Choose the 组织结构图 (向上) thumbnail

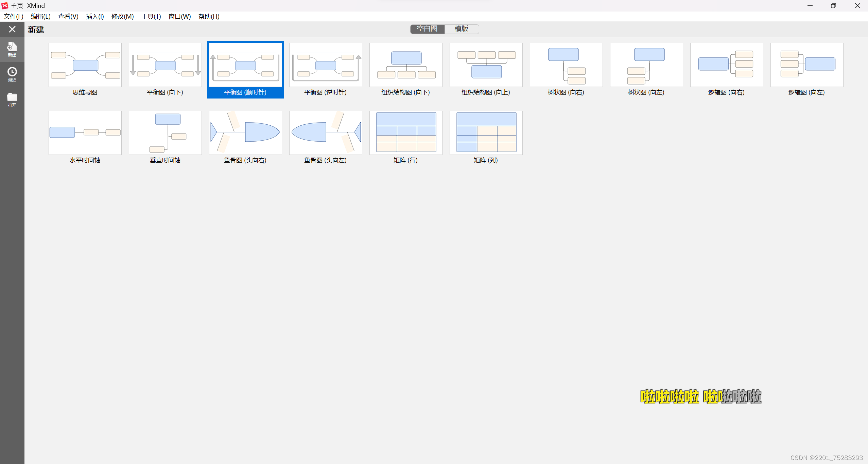coord(486,65)
